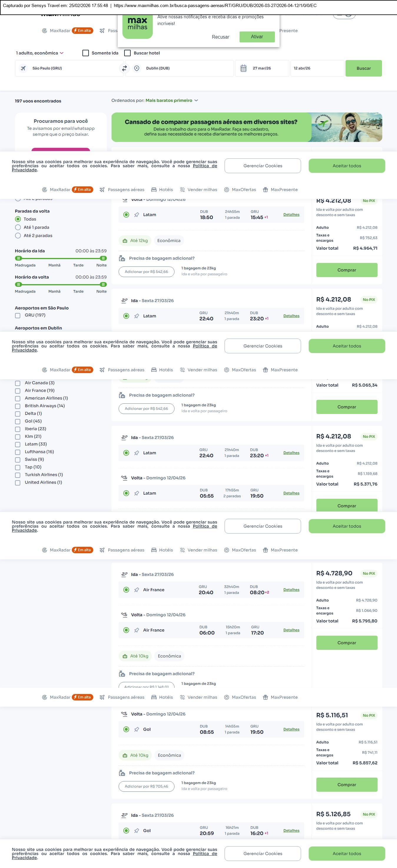Click the location pin icon beside Dublin (DUB)
This screenshot has width=397, height=868.
coord(137,68)
